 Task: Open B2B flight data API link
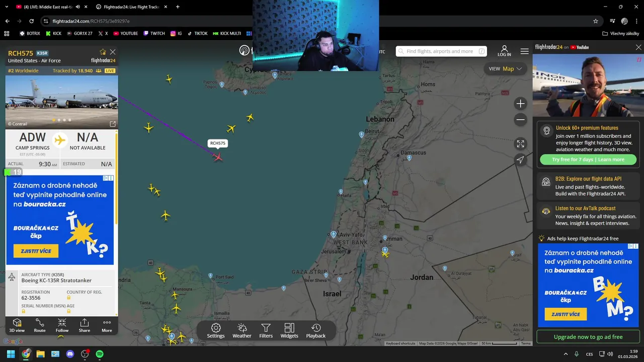click(x=588, y=186)
